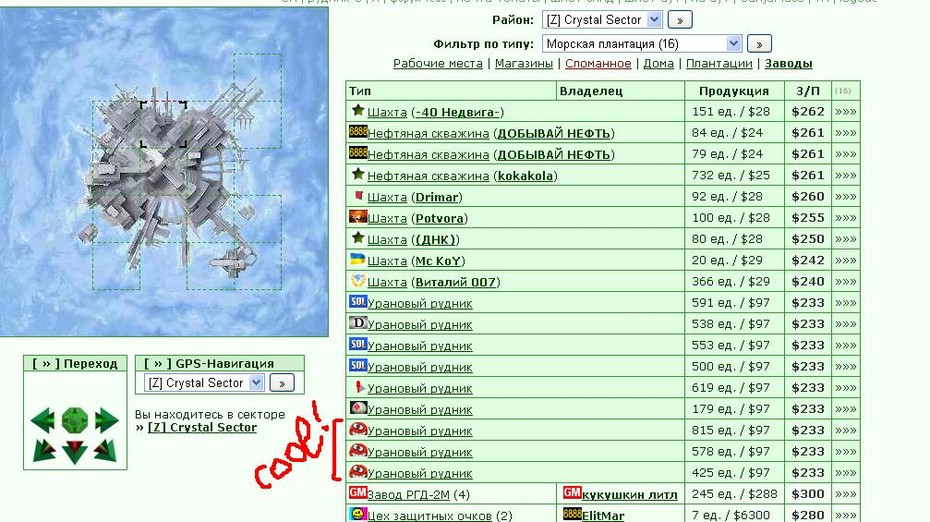The height and width of the screenshot is (522, 930).
Task: Open the Магазины tab link
Action: tap(524, 63)
